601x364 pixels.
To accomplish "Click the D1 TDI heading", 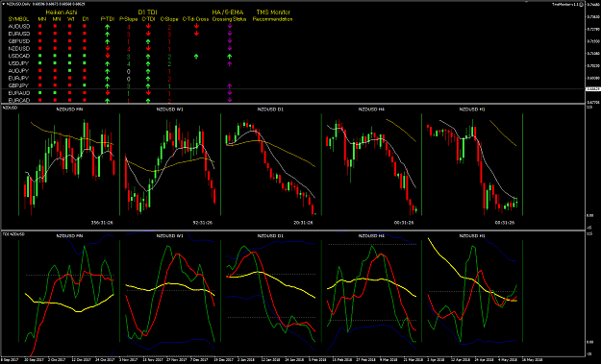I will tap(147, 12).
